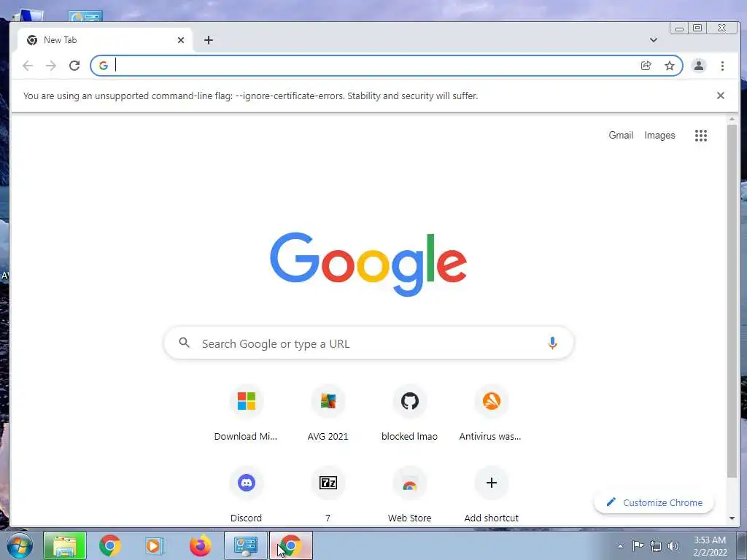Open the Google apps grid
Screen dimensions: 747x560
click(x=700, y=135)
